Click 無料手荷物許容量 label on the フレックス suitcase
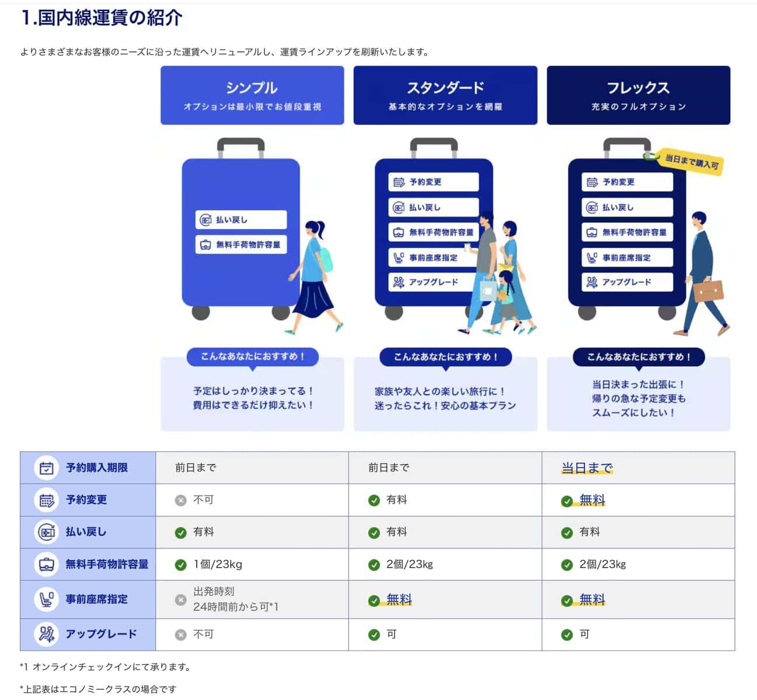 click(634, 232)
